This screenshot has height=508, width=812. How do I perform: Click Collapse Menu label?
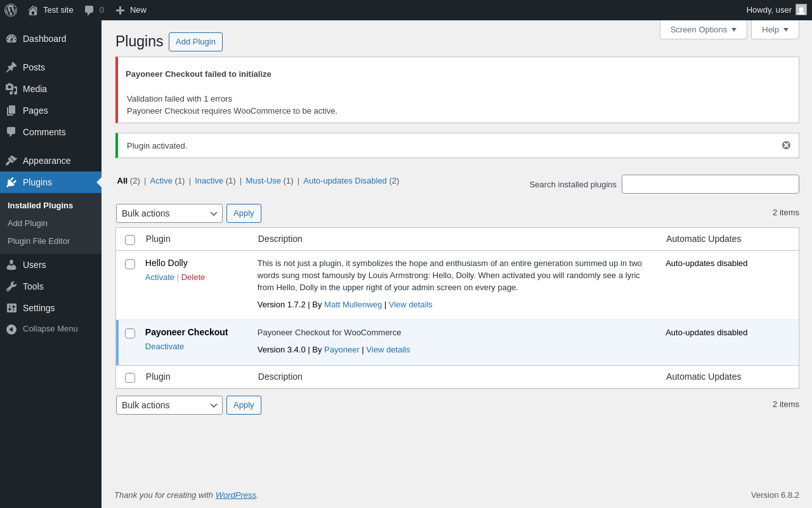[x=50, y=329]
